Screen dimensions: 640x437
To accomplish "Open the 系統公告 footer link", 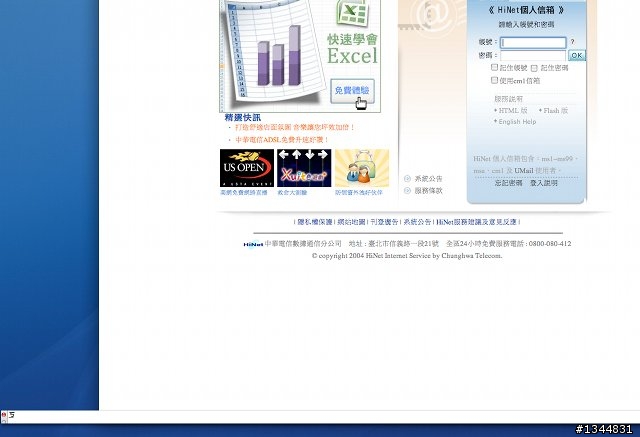I will coord(417,222).
